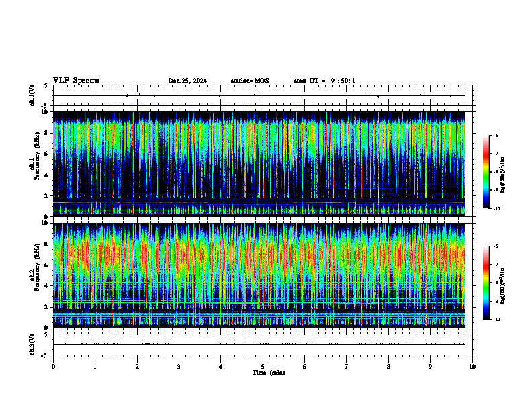This screenshot has height=411, width=532.
Task: Select the log(PSD) label beside the ch.1 color bar
Action: [x=503, y=175]
